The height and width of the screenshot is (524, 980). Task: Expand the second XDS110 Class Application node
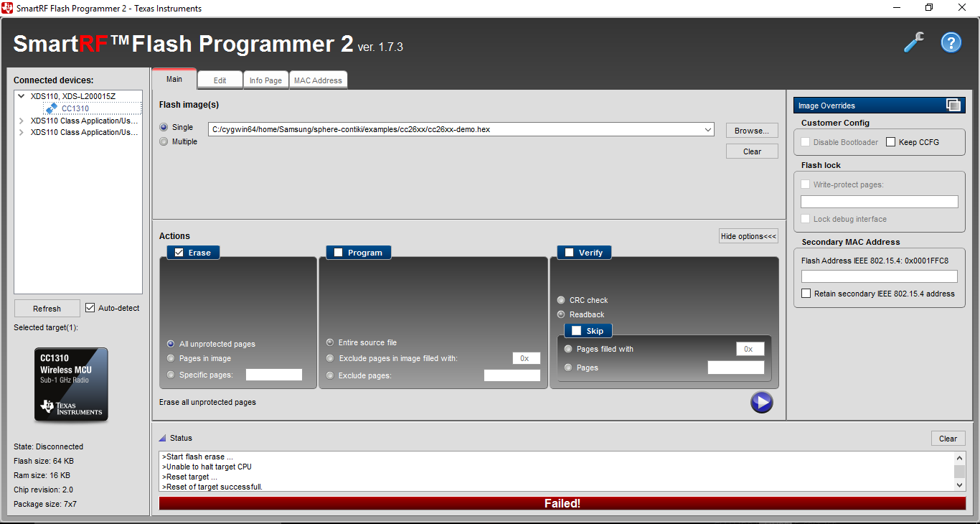point(21,132)
